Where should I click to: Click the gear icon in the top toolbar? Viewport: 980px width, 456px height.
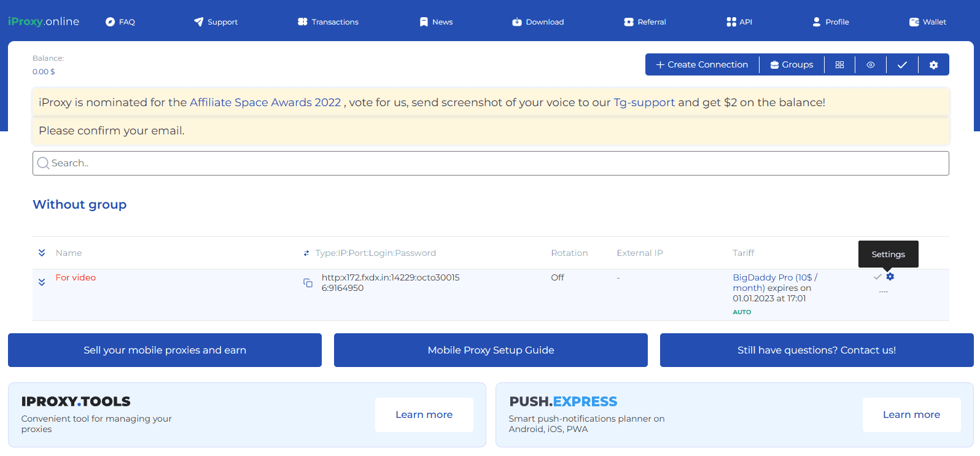933,64
